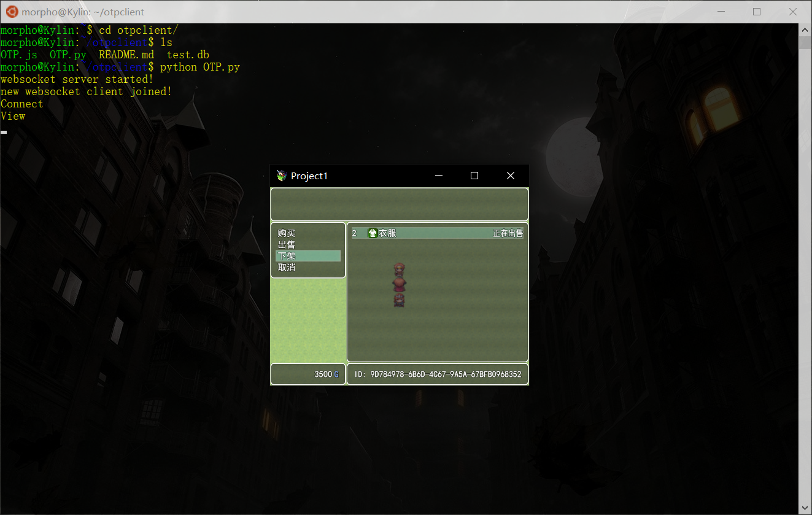Close the Project1 game window
The height and width of the screenshot is (515, 812).
(x=510, y=176)
